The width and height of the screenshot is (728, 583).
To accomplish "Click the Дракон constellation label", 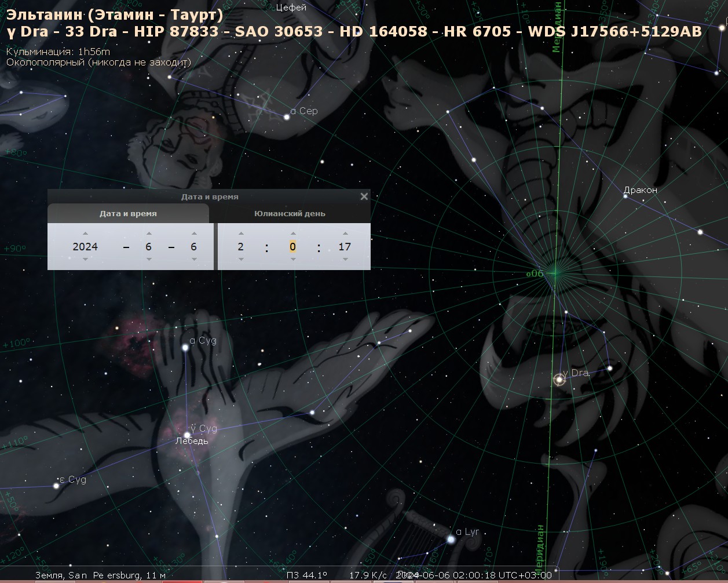I will click(641, 190).
